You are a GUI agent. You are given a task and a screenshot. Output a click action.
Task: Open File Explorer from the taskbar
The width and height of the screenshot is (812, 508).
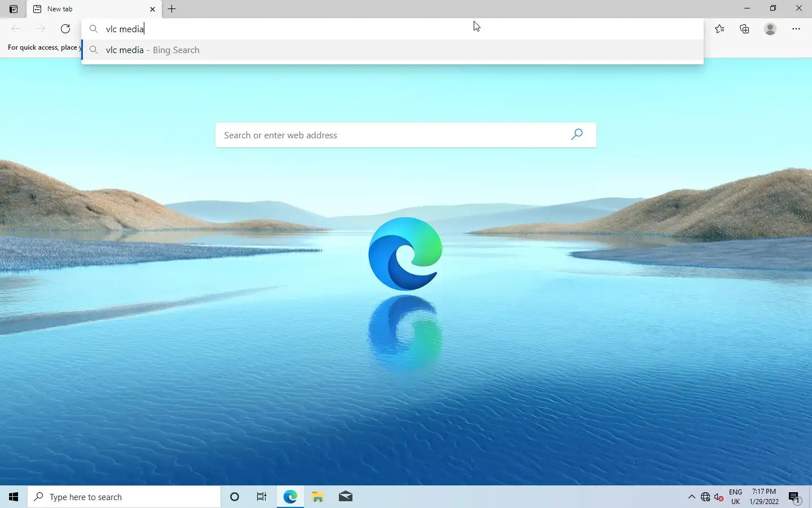click(x=317, y=497)
